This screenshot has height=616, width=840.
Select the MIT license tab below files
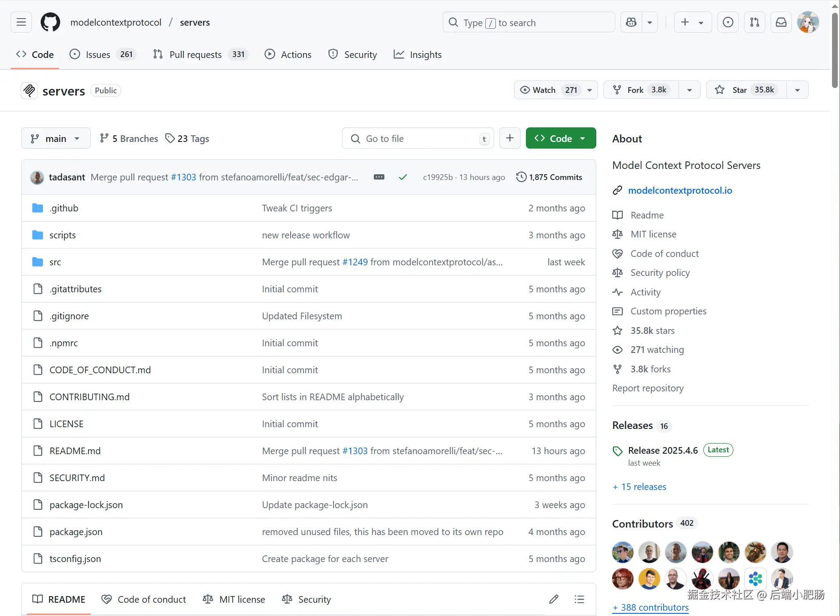(234, 599)
